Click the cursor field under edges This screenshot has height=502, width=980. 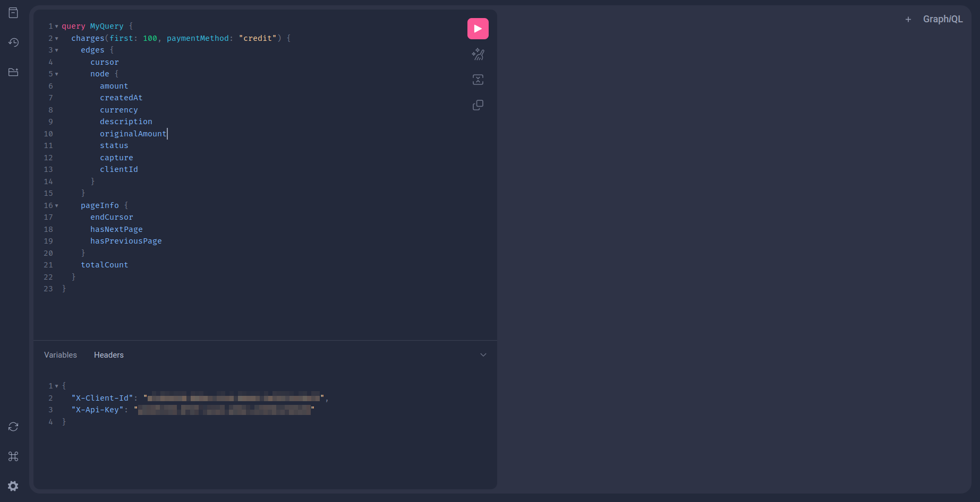tap(105, 62)
